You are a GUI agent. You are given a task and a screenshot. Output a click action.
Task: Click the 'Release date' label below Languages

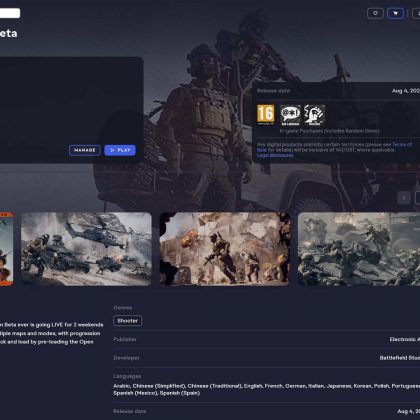[x=130, y=411]
